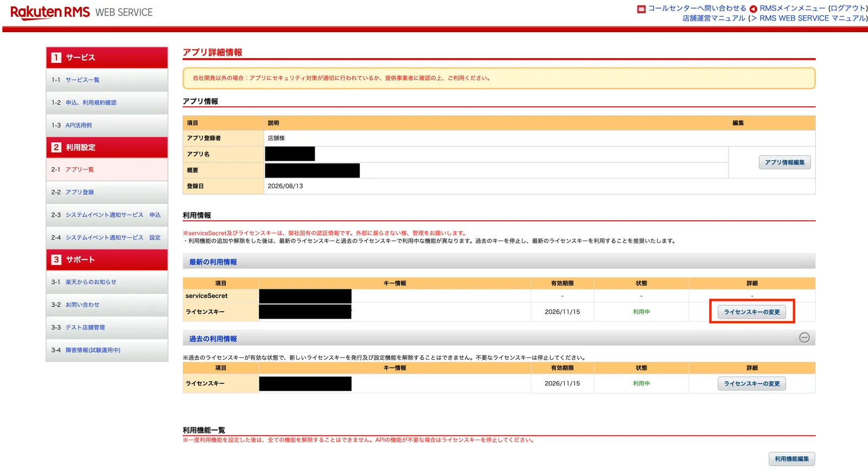The width and height of the screenshot is (868, 469).
Task: Click the red arrow icon before RMSメインメニュー
Action: (x=753, y=9)
